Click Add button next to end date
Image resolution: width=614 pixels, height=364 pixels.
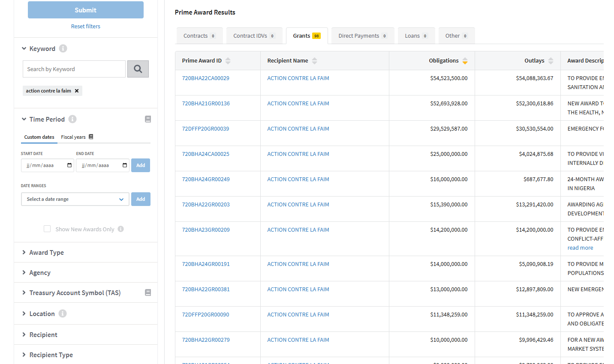click(141, 165)
